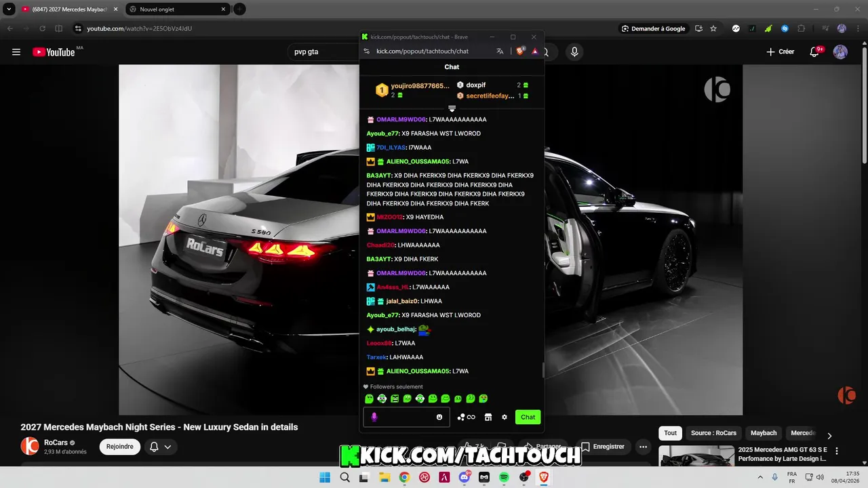Click the Enregistrer save button

coord(602,447)
